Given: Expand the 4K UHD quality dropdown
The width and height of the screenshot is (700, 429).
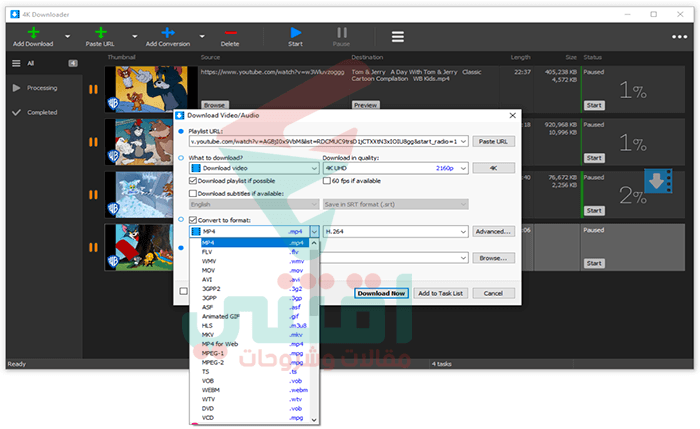Looking at the screenshot, I should (463, 168).
